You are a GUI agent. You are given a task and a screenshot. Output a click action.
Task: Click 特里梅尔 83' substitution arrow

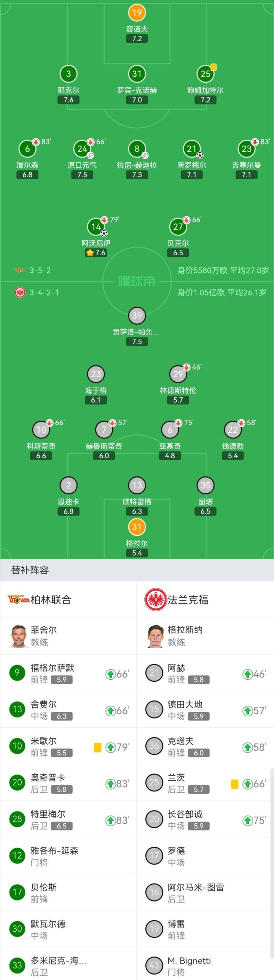[111, 820]
